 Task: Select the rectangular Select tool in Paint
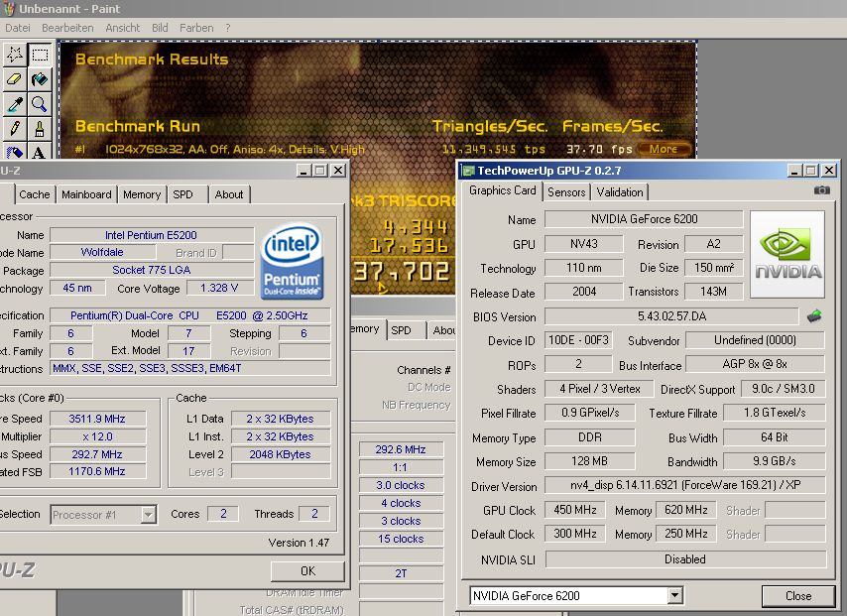pyautogui.click(x=40, y=54)
